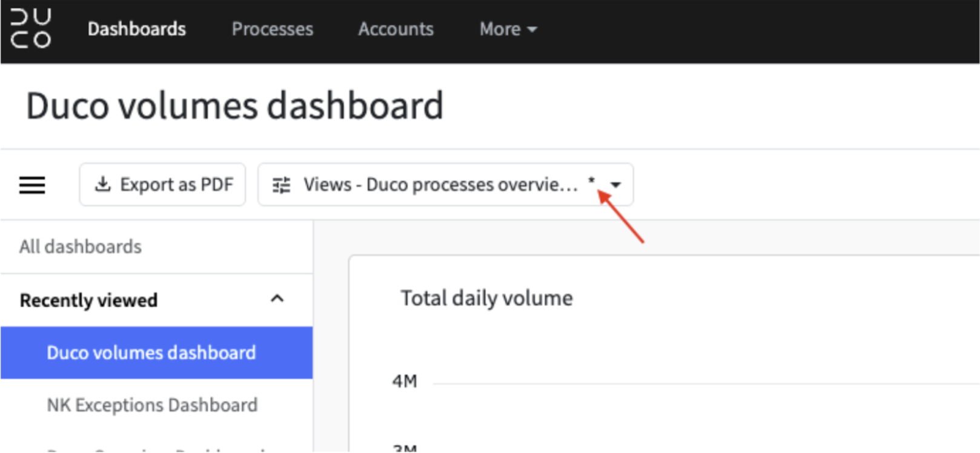
Task: Click the Duco volumes dashboard page heading
Action: point(235,106)
